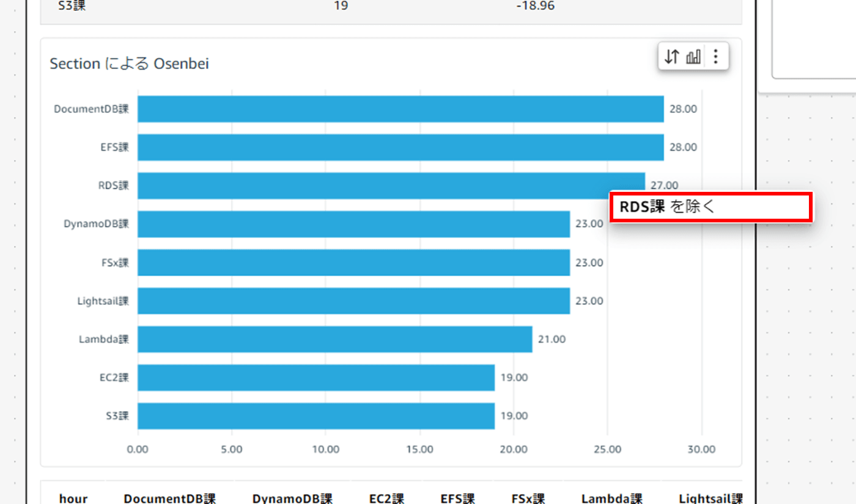Click the EFS課 axis label
Viewport: 856px width, 504px height.
pos(115,147)
